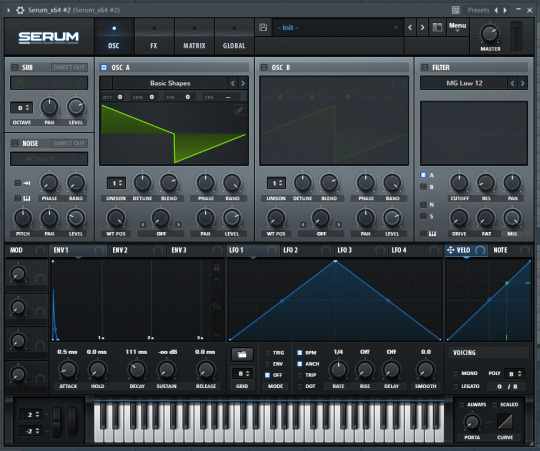Change OSC A unison voice count
The image size is (540, 451).
pyautogui.click(x=116, y=183)
